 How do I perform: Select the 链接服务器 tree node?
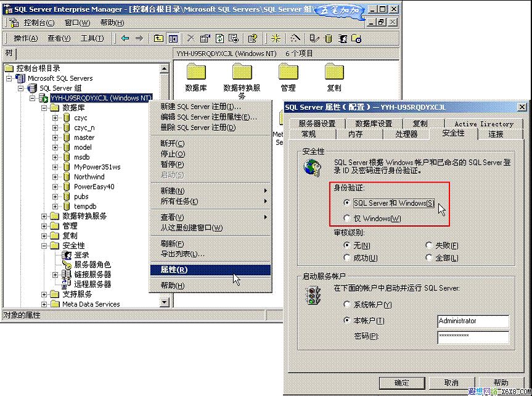coord(92,274)
